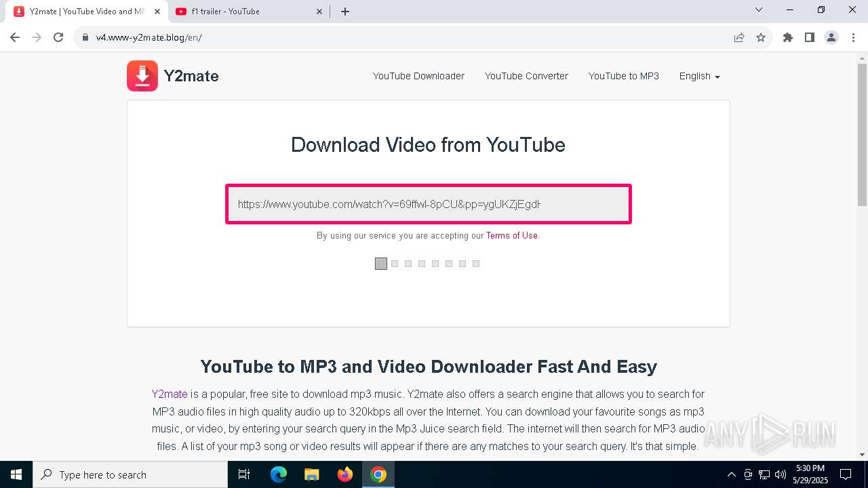This screenshot has width=868, height=488.
Task: Go back with the browser back arrow
Action: coord(15,37)
